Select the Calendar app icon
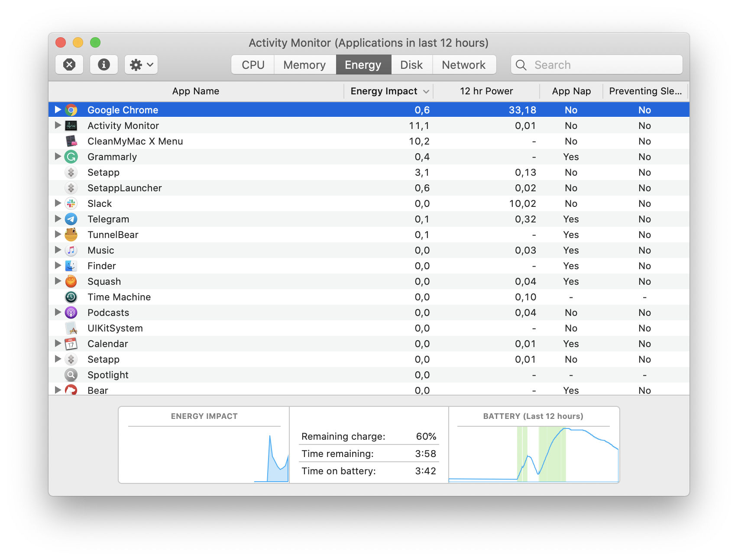738x560 pixels. [71, 343]
